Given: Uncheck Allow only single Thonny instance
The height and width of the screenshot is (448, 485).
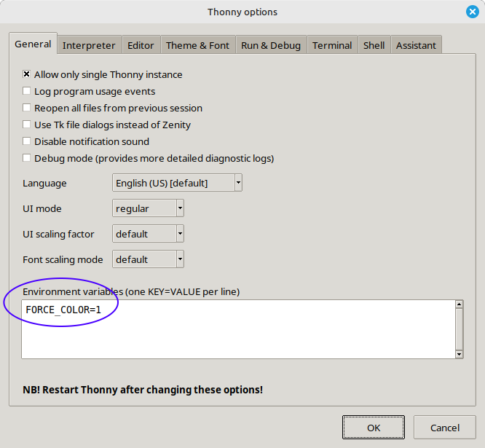Looking at the screenshot, I should pyautogui.click(x=27, y=74).
